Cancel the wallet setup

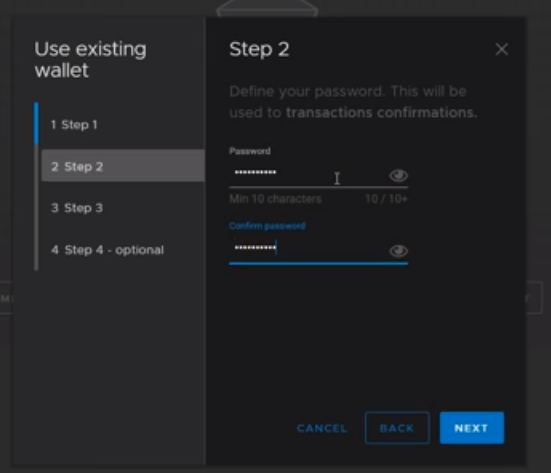pos(322,428)
